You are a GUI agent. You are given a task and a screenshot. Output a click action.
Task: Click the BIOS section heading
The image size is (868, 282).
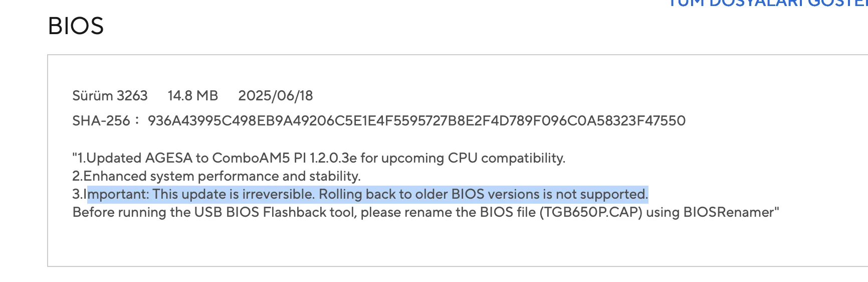tap(76, 26)
